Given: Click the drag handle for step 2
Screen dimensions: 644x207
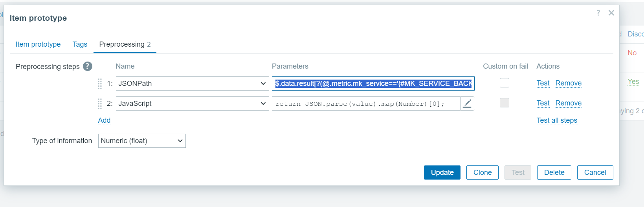Looking at the screenshot, I should pyautogui.click(x=100, y=103).
